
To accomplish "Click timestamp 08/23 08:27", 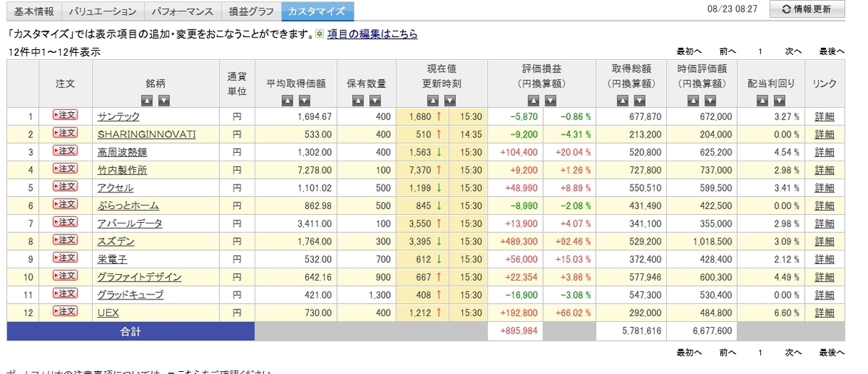I will pos(733,9).
